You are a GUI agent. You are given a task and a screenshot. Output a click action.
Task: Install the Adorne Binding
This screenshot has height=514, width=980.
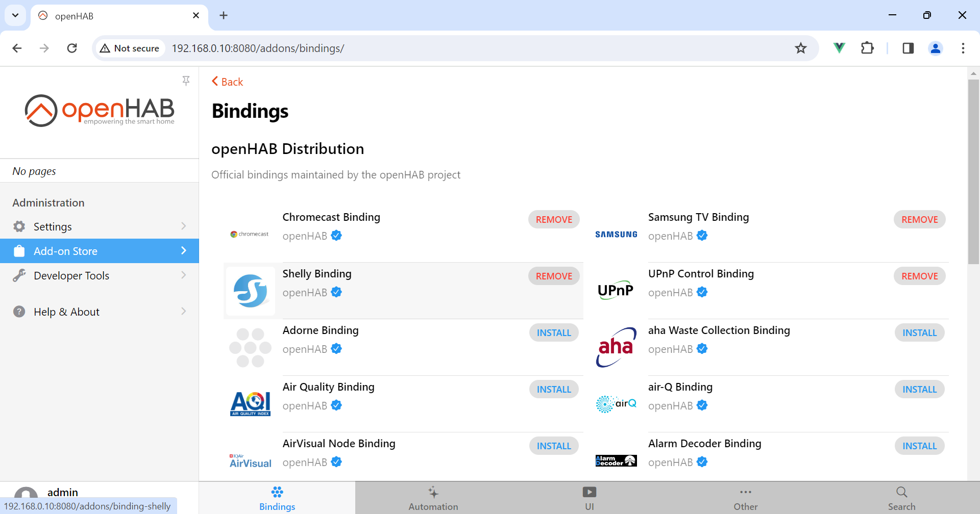(x=554, y=332)
